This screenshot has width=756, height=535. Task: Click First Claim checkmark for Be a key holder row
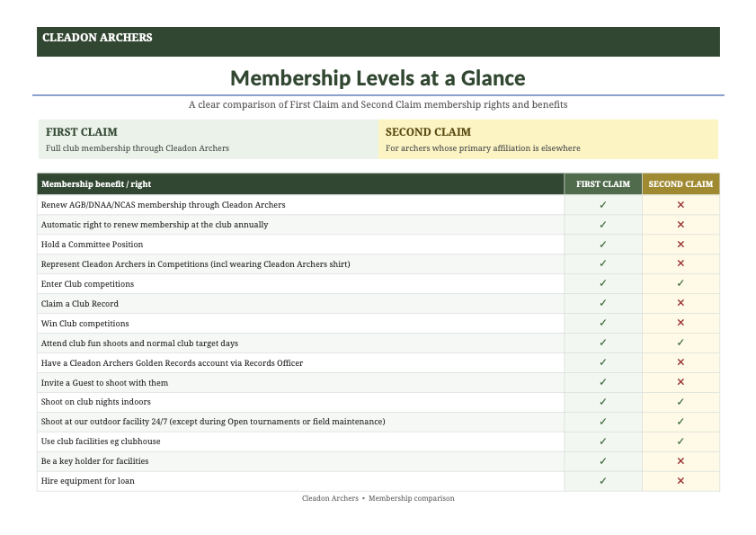(602, 461)
